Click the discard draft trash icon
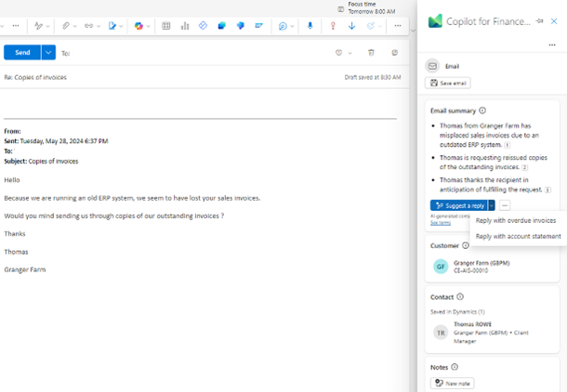 [371, 53]
